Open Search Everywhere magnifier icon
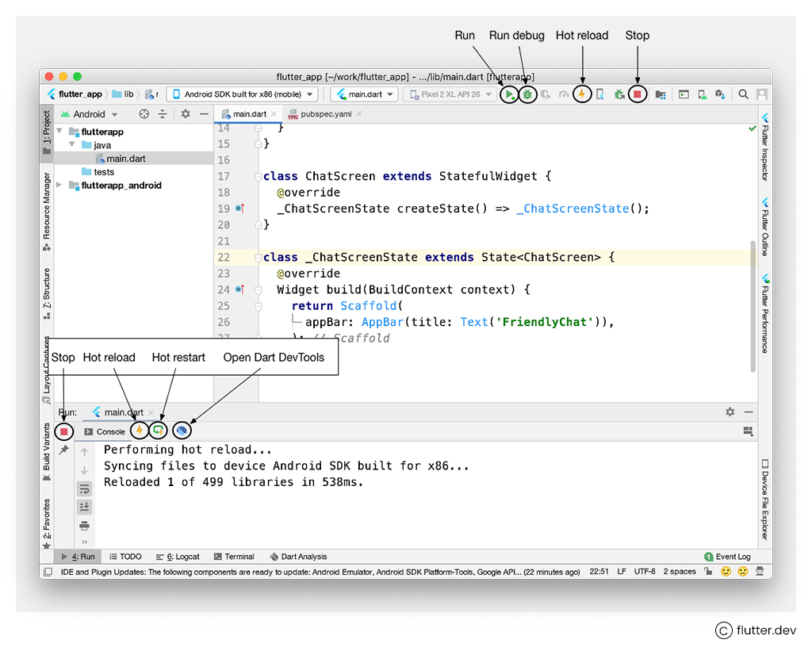Image resolution: width=812 pixels, height=655 pixels. [x=743, y=94]
